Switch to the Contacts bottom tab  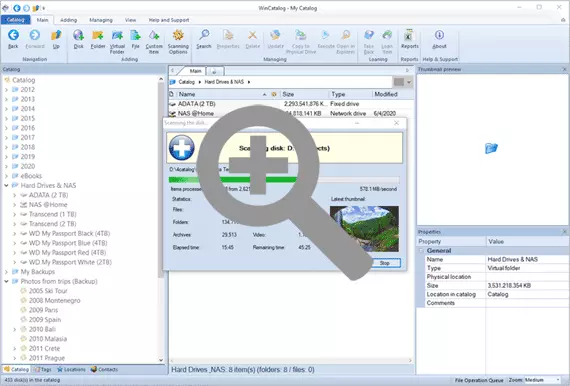coord(104,369)
